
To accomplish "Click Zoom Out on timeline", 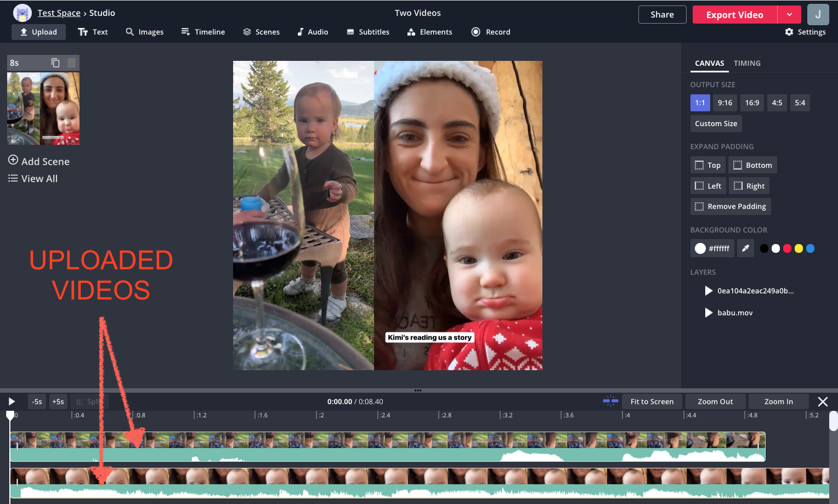I will pos(715,401).
